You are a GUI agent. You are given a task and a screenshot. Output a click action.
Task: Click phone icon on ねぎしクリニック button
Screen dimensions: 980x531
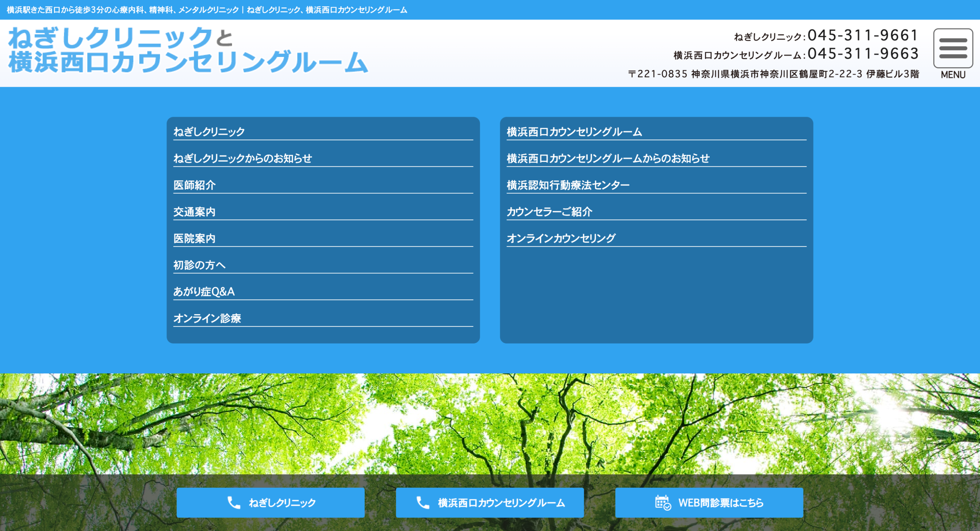pos(234,502)
